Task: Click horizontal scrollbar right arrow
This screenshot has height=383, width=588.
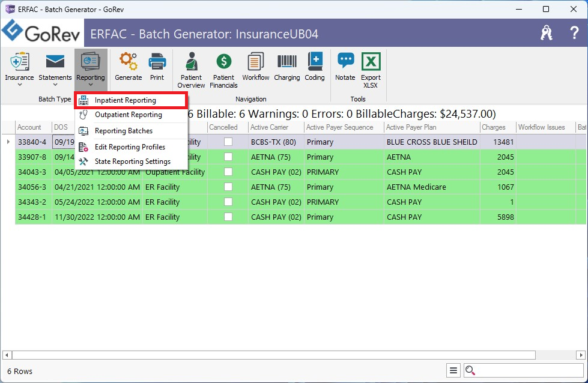Action: point(581,355)
